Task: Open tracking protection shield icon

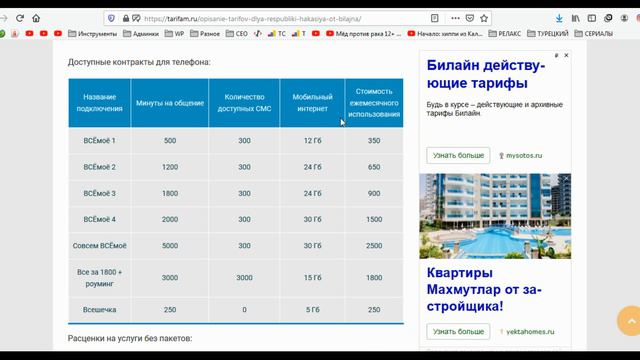Action: [x=111, y=18]
